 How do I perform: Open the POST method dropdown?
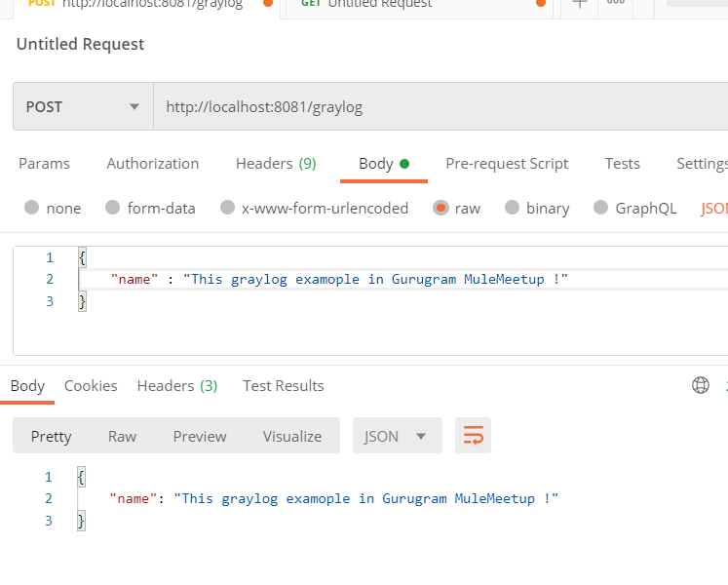pos(83,107)
